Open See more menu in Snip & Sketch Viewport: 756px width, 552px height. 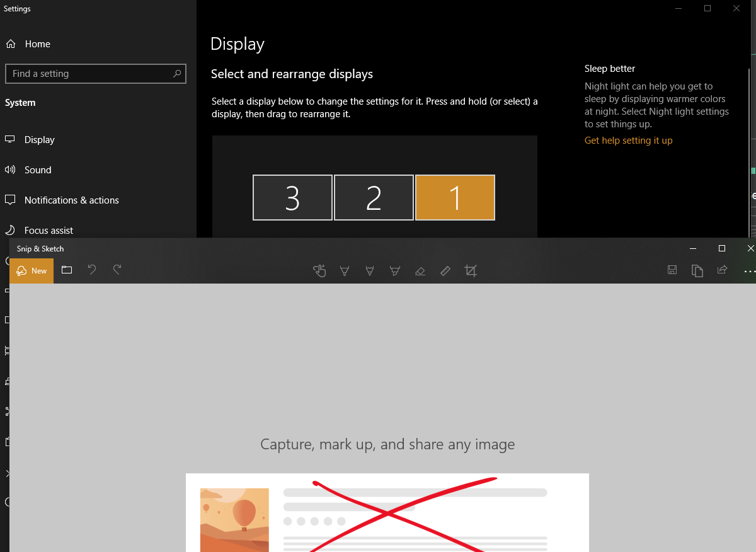[x=749, y=272]
